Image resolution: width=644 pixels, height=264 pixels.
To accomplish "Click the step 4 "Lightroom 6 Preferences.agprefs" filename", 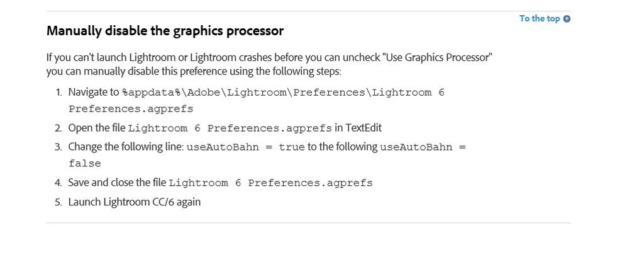I will (270, 183).
